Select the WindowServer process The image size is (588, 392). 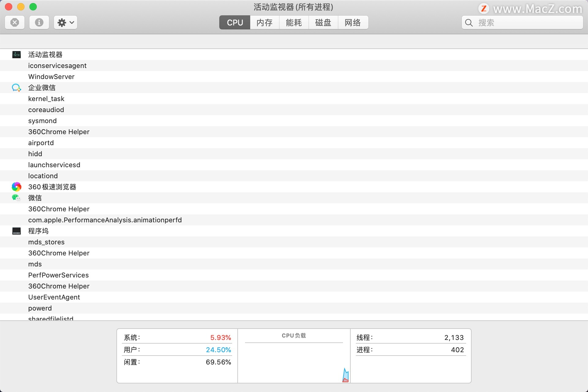pos(294,77)
